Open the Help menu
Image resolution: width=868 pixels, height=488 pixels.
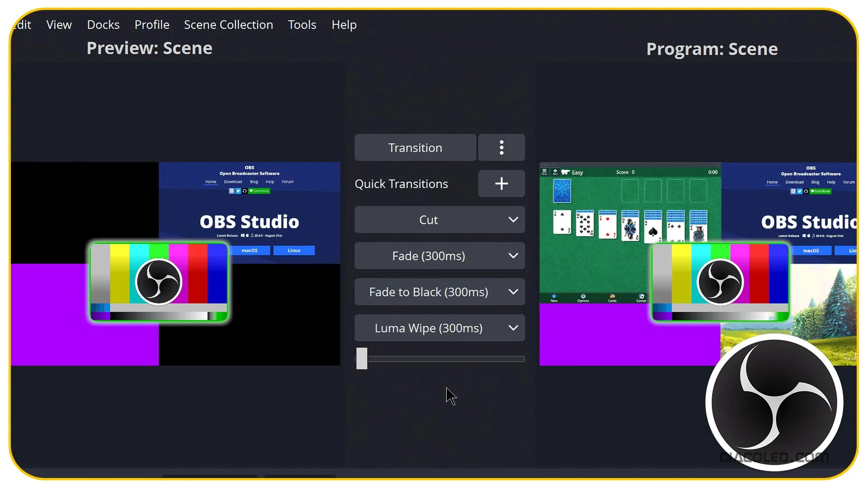[x=344, y=25]
